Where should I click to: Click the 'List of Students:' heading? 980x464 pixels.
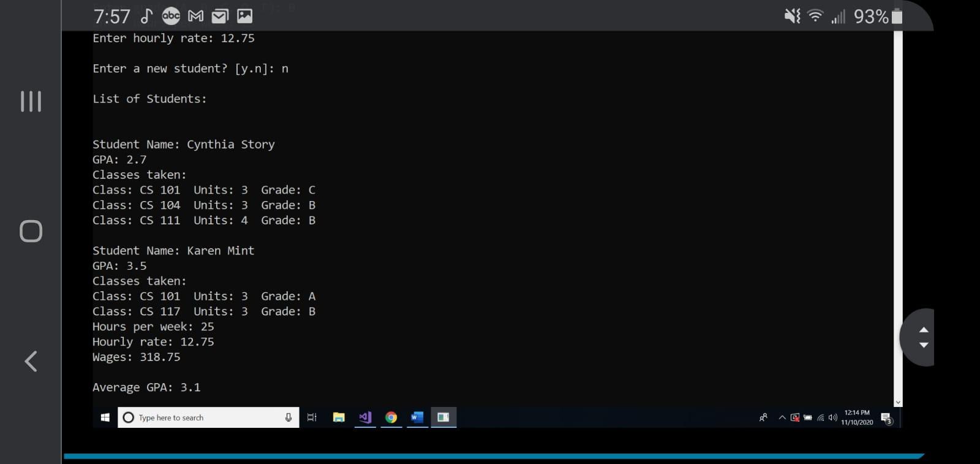click(x=149, y=99)
